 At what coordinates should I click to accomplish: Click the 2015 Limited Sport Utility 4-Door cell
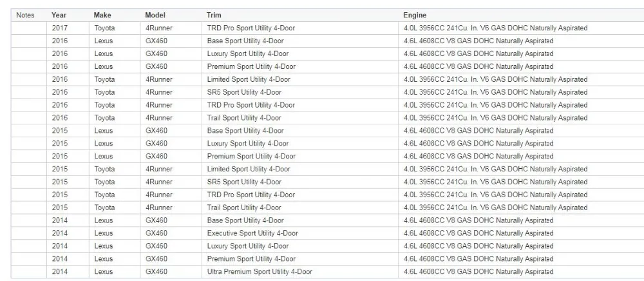coord(300,170)
